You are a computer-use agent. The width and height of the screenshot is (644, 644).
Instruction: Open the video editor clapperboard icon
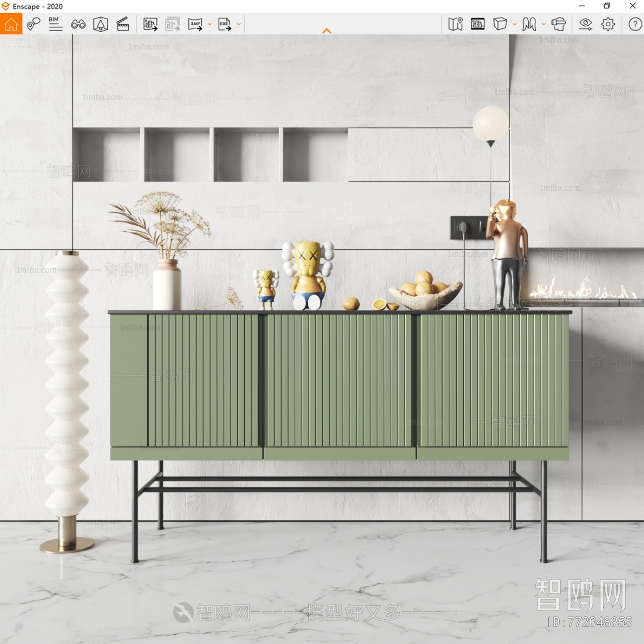click(123, 24)
